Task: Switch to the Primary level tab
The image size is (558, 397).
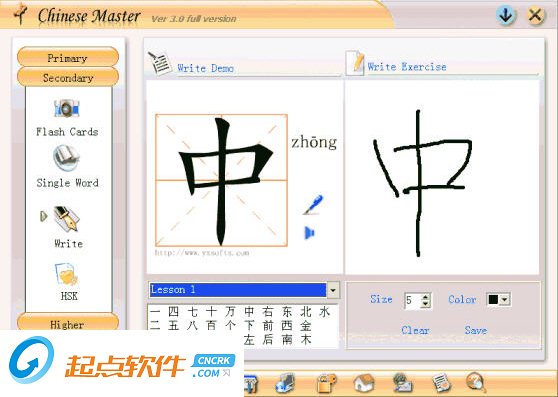Action: click(x=68, y=57)
